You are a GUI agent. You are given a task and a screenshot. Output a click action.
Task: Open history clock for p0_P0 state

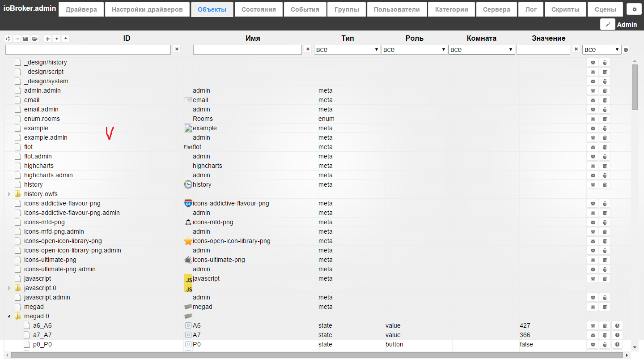[617, 344]
